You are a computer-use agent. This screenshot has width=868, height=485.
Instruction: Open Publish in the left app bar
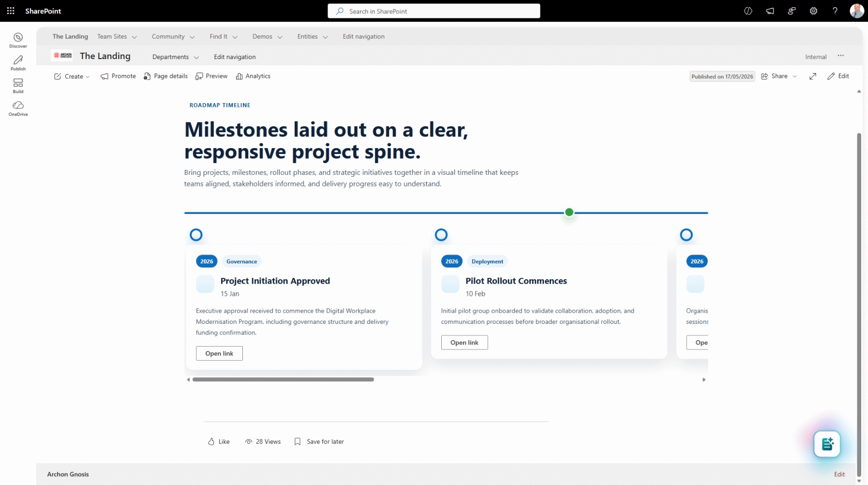[x=18, y=63]
